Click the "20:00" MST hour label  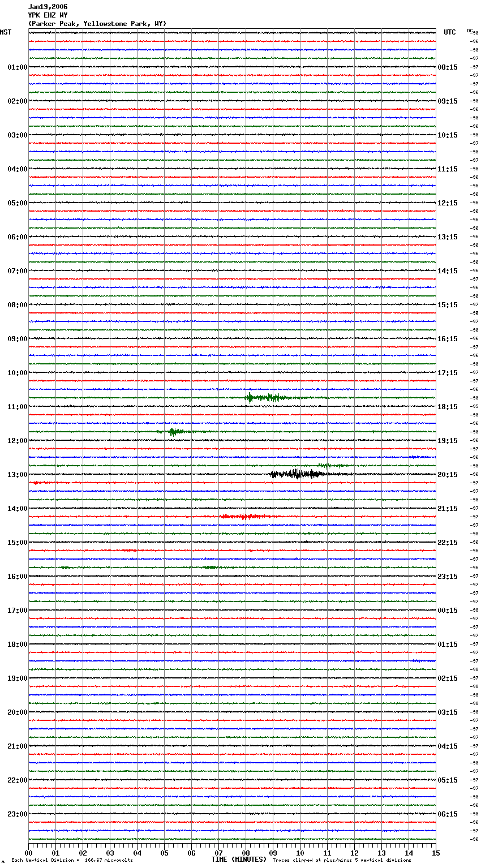17,712
